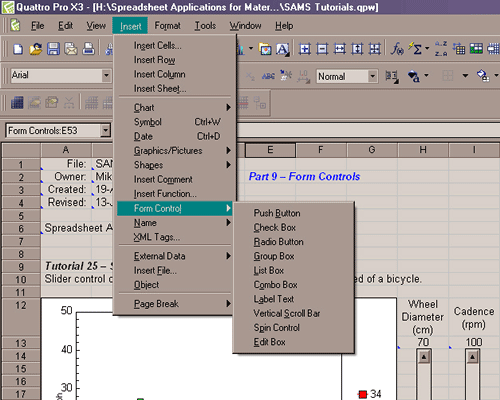The width and height of the screenshot is (500, 400).
Task: Click the dark blue grid icon in third toolbar
Action: (x=17, y=103)
